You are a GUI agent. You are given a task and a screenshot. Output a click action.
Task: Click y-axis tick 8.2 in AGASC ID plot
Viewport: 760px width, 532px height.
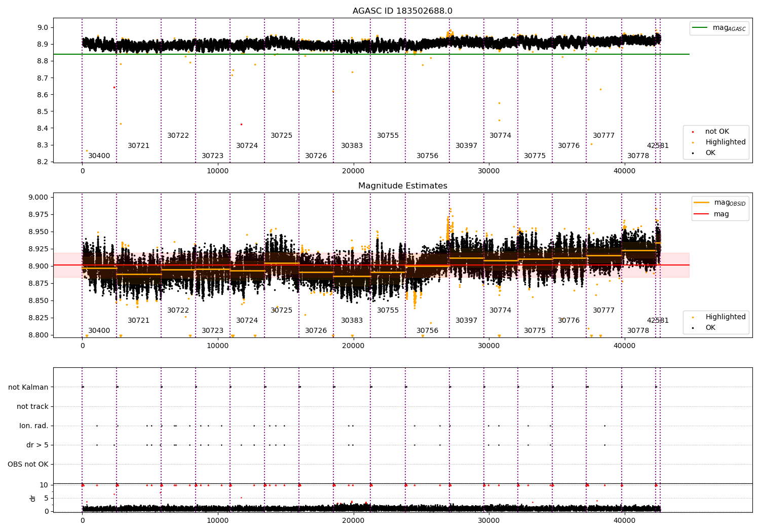click(43, 162)
